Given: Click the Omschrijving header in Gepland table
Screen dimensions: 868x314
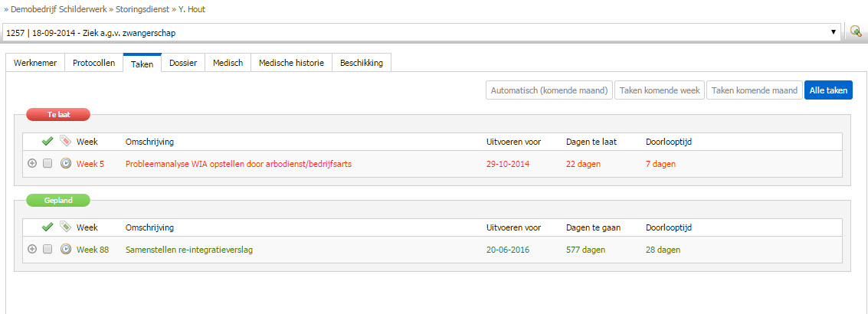Looking at the screenshot, I should coord(149,227).
